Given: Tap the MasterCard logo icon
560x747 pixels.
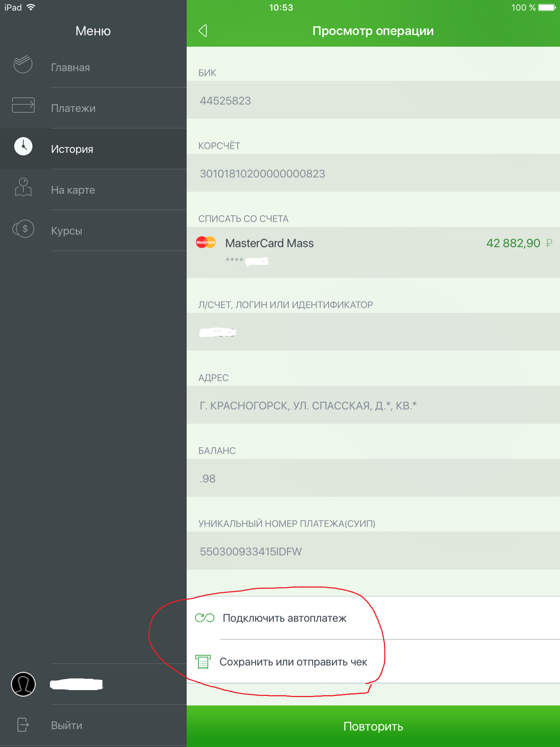Looking at the screenshot, I should coord(206,243).
